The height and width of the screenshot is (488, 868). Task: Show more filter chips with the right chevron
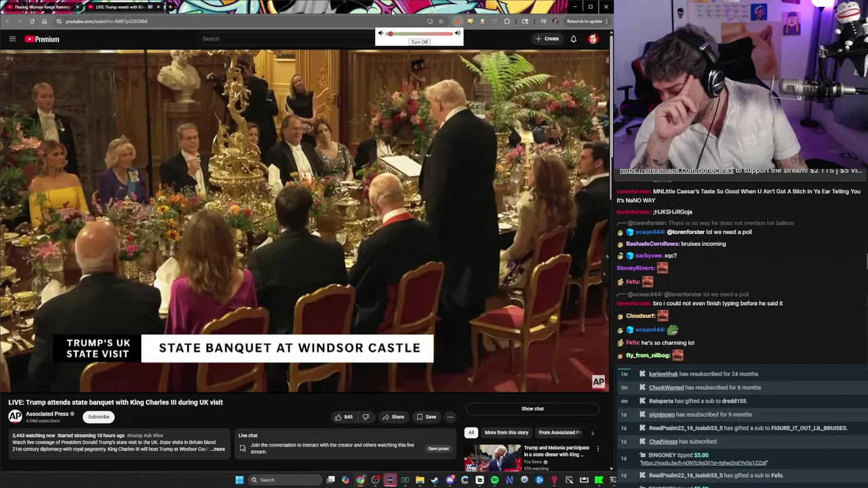[x=592, y=432]
